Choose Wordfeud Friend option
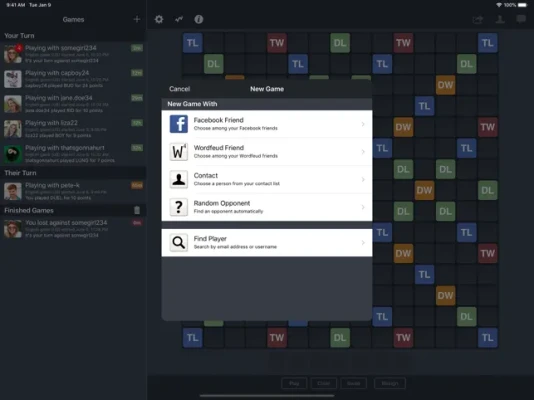This screenshot has height=400, width=534. (267, 151)
